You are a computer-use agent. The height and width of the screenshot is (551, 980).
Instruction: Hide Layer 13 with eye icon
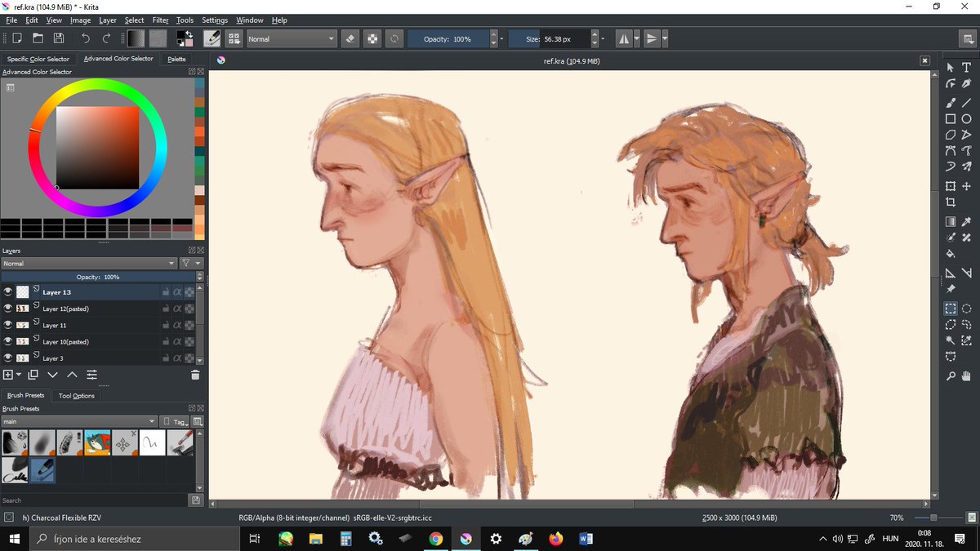8,291
